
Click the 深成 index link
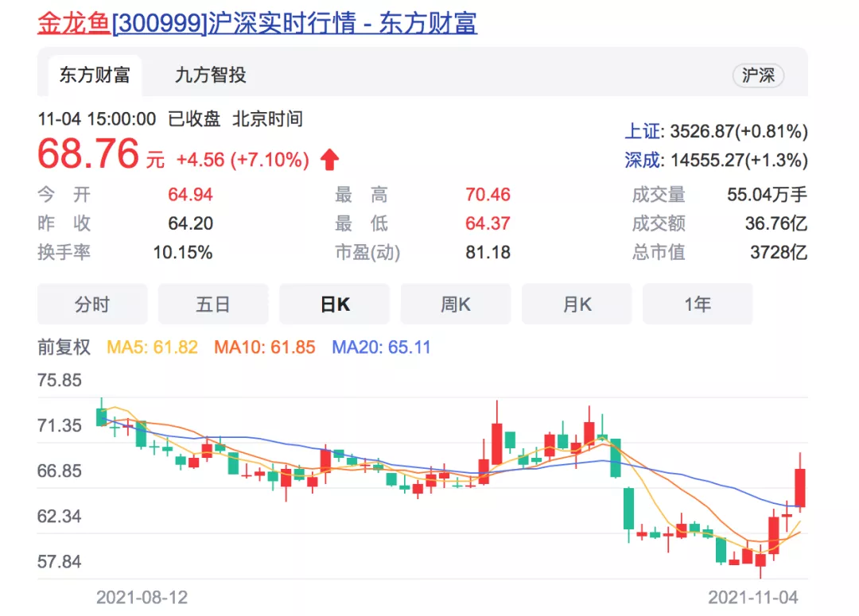coord(643,160)
